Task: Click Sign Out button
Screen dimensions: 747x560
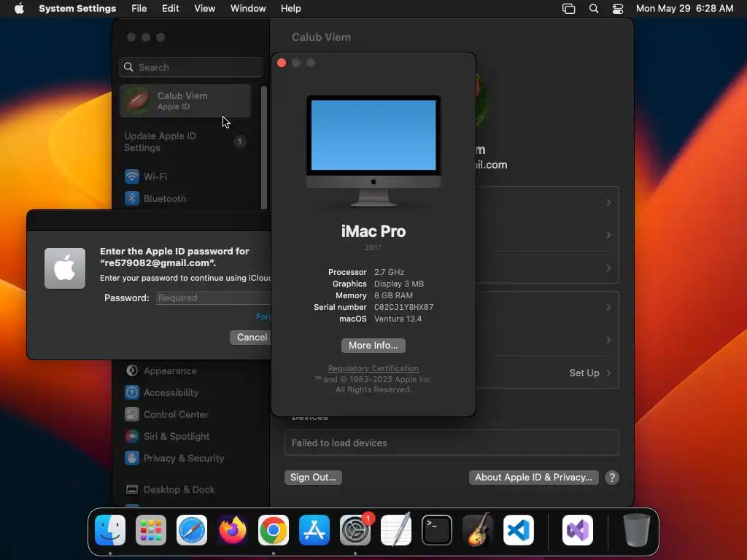Action: coord(313,477)
